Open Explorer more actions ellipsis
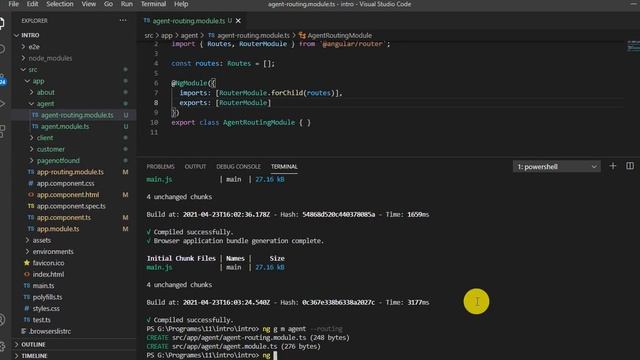This screenshot has height=360, width=640. click(123, 20)
